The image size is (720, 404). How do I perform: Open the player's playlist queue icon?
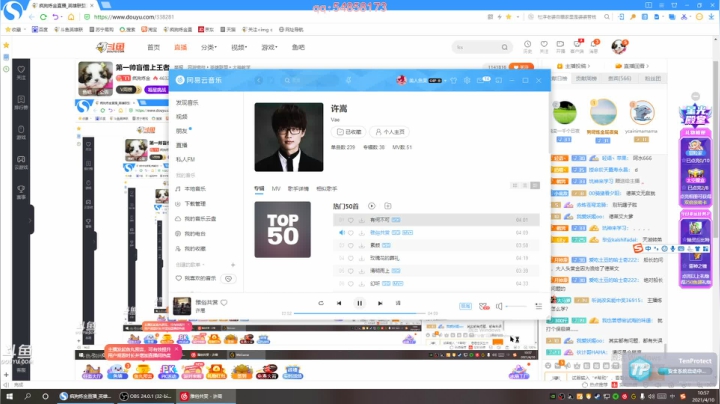click(x=538, y=306)
